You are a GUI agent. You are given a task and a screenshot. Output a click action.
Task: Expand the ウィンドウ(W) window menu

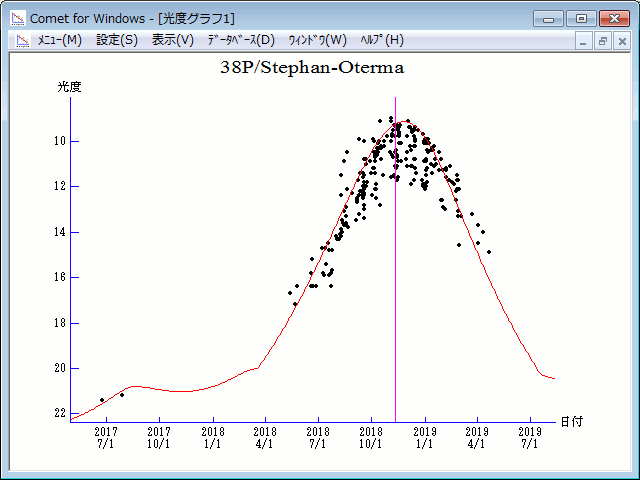317,40
